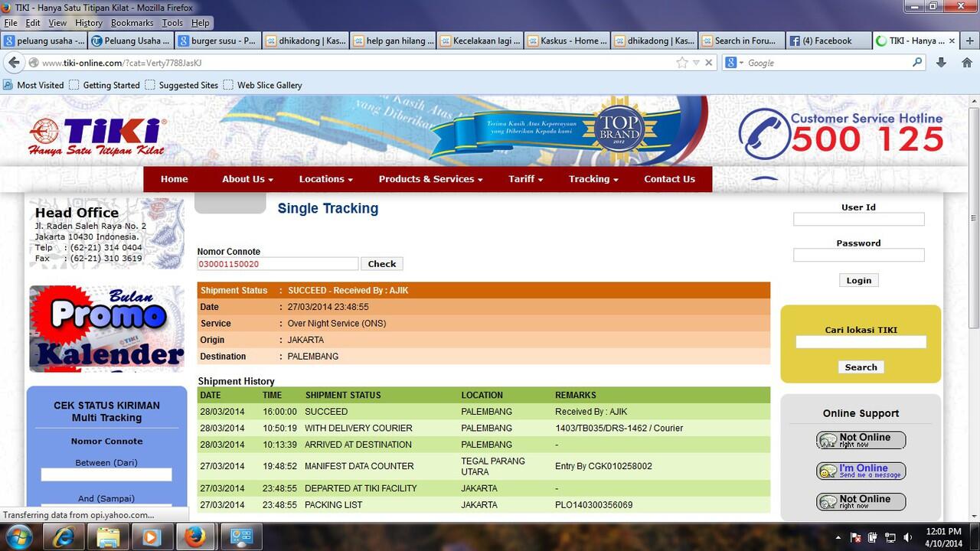
Task: Open the Firefox downloads arrow
Action: 942,63
